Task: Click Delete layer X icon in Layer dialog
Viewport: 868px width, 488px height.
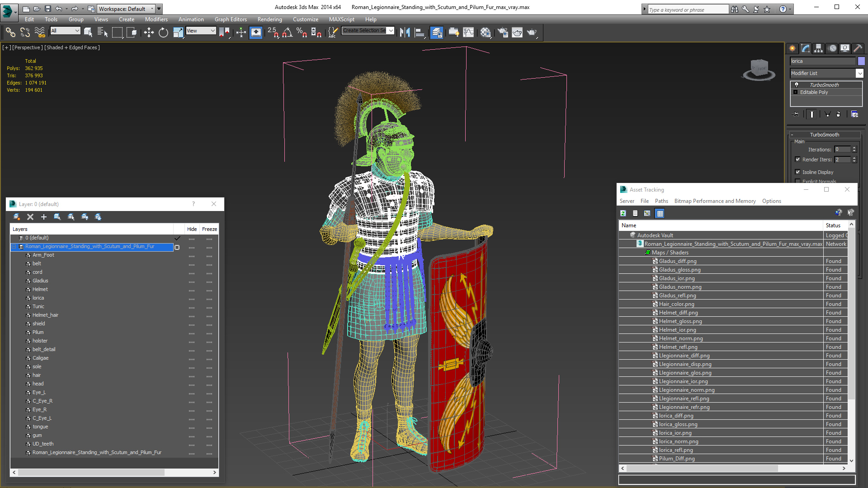Action: [30, 217]
